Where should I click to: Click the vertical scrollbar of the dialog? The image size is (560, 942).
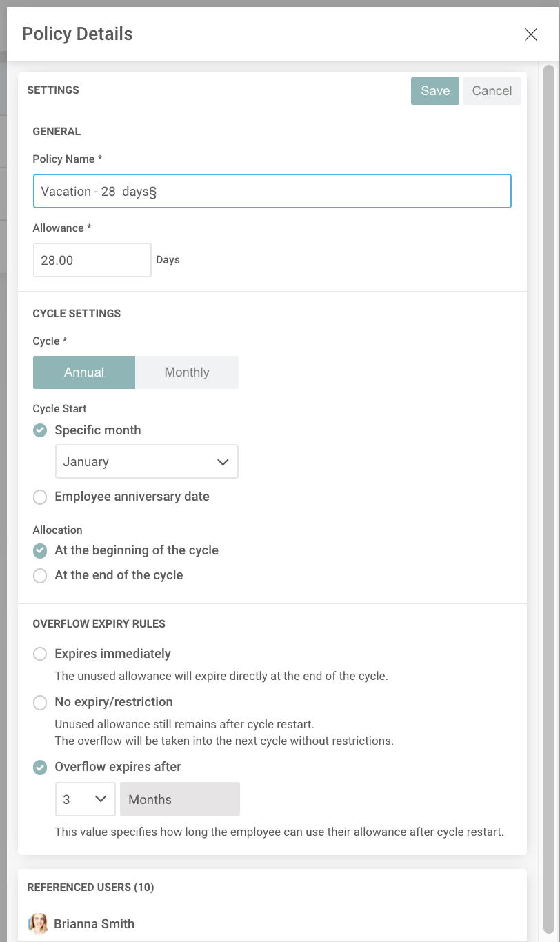(x=549, y=483)
